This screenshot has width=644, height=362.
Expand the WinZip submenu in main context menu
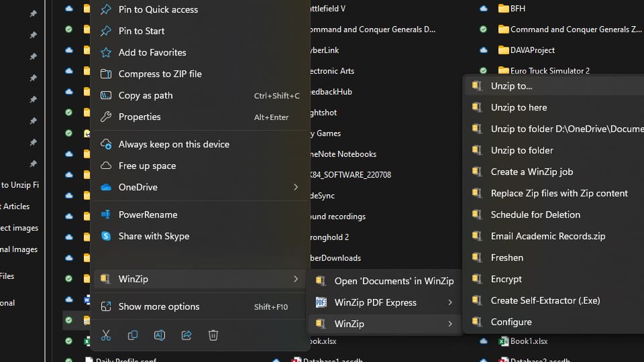[x=296, y=279]
